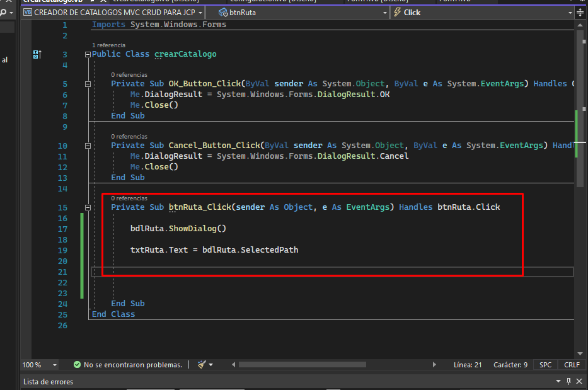The image size is (588, 390).
Task: Click the split editor icon at top right
Action: coord(580,12)
